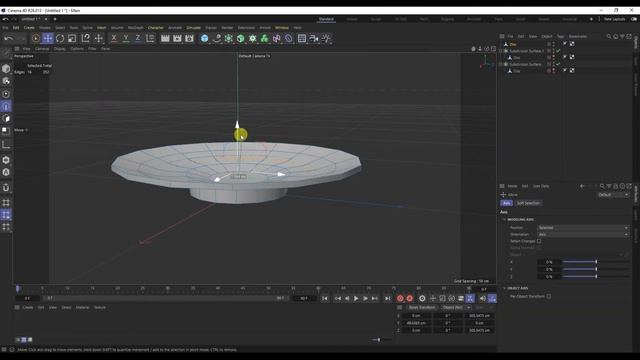Go to the end of the timeline
Viewport: 640px width, 360px height.
387,298
